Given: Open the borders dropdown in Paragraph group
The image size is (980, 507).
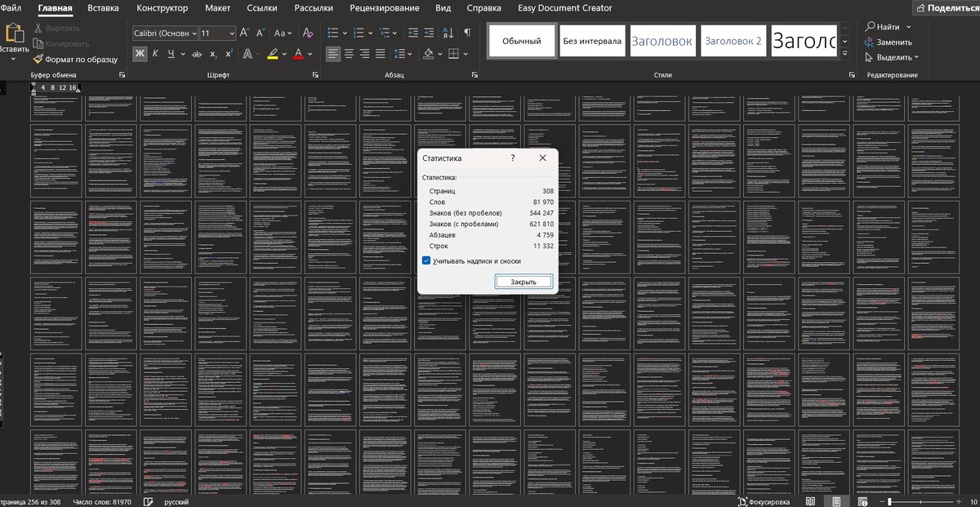Looking at the screenshot, I should pyautogui.click(x=465, y=54).
